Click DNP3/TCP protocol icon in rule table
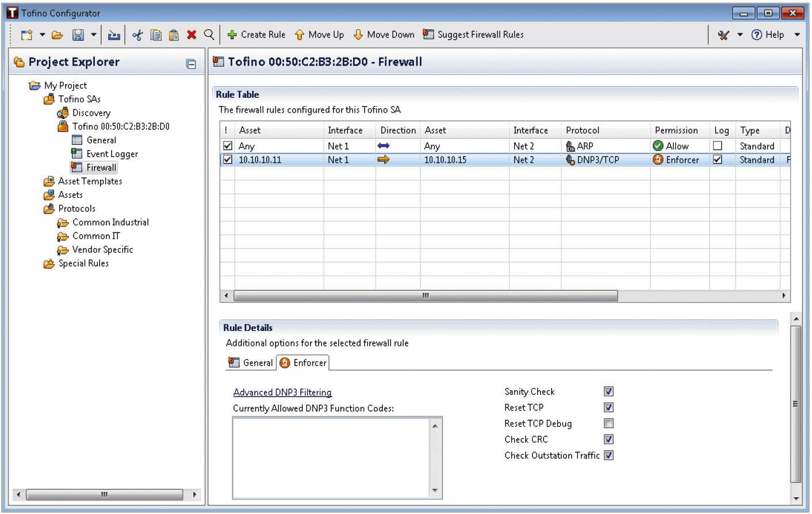This screenshot has height=514, width=812. point(570,160)
